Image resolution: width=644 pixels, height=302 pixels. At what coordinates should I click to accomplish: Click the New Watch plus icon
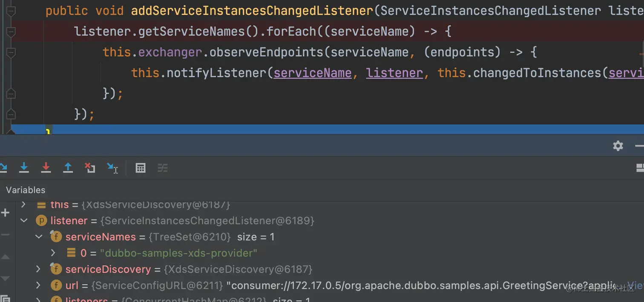click(x=5, y=212)
